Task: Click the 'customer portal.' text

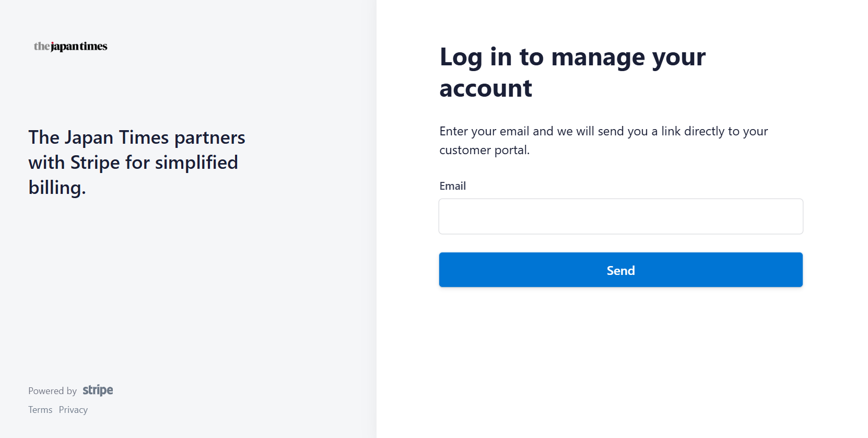Action: [484, 150]
